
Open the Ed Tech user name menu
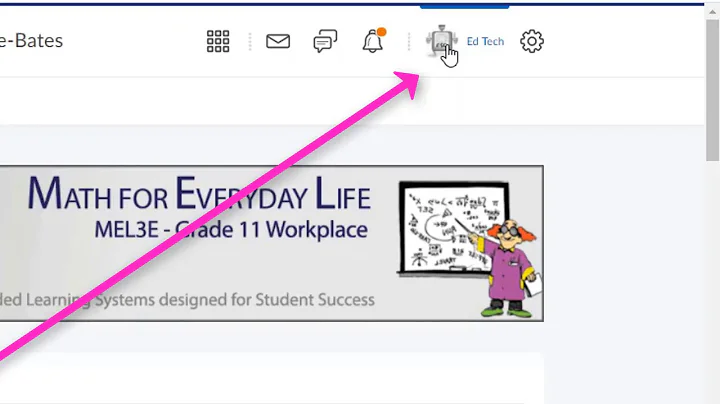[x=485, y=41]
